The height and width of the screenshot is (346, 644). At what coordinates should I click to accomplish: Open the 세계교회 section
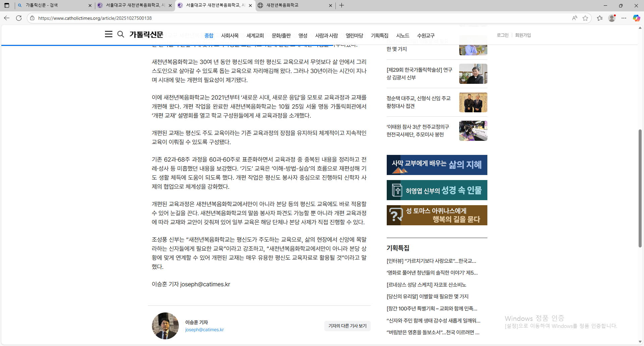pyautogui.click(x=255, y=36)
